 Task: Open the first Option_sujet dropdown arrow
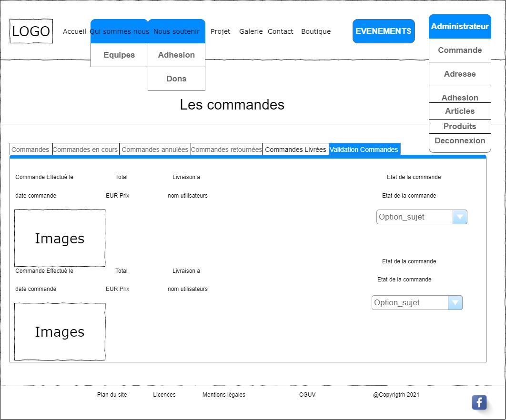460,217
